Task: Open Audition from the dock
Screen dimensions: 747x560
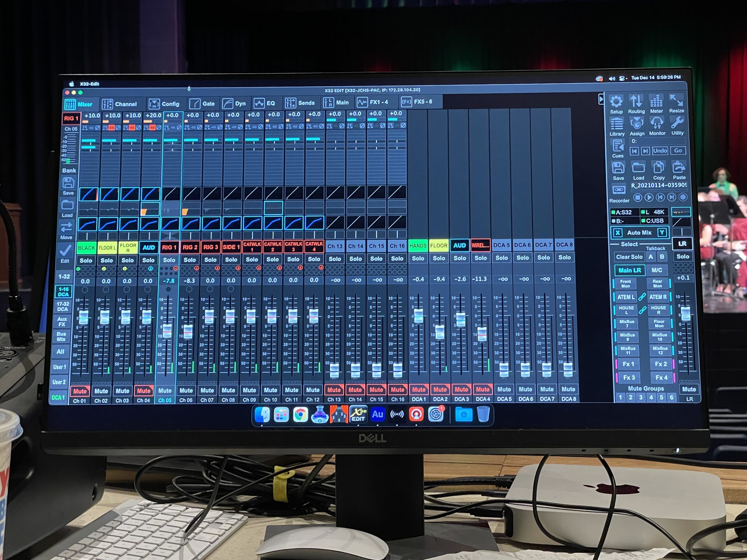Action: point(377,414)
